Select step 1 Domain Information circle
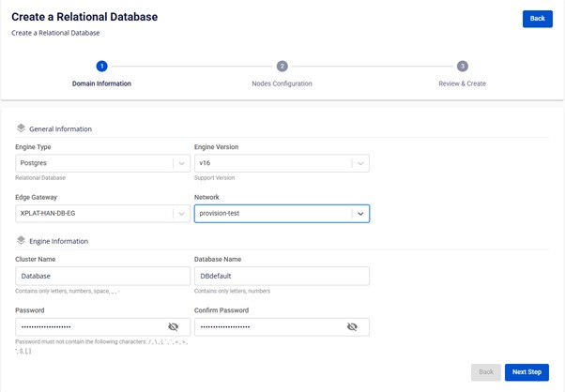 (x=101, y=67)
